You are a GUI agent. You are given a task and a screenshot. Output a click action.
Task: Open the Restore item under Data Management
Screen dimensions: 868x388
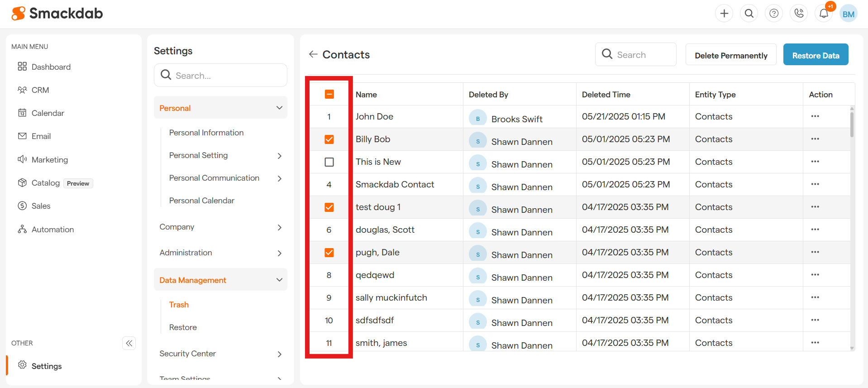pyautogui.click(x=183, y=327)
